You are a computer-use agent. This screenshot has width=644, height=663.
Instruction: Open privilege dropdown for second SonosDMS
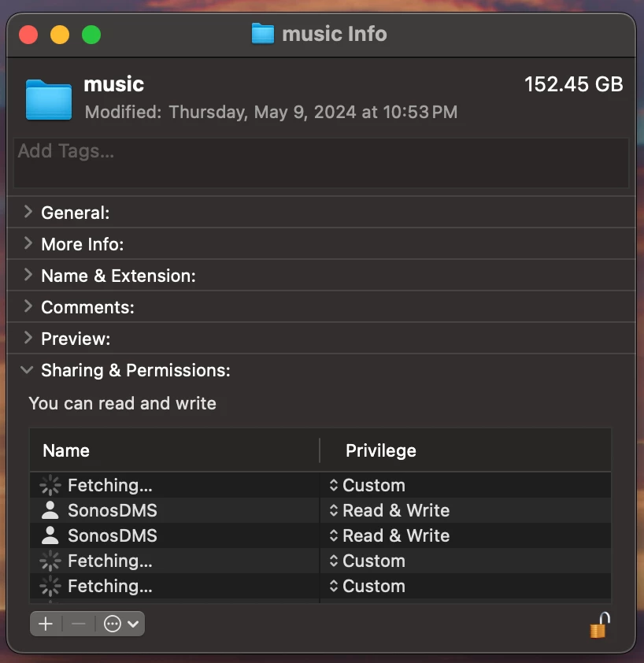coord(389,535)
